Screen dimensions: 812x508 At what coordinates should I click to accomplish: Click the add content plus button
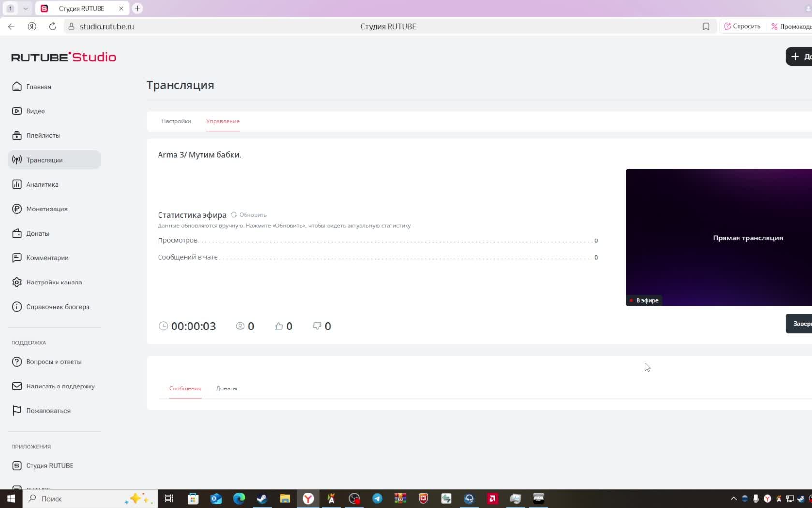pyautogui.click(x=799, y=57)
